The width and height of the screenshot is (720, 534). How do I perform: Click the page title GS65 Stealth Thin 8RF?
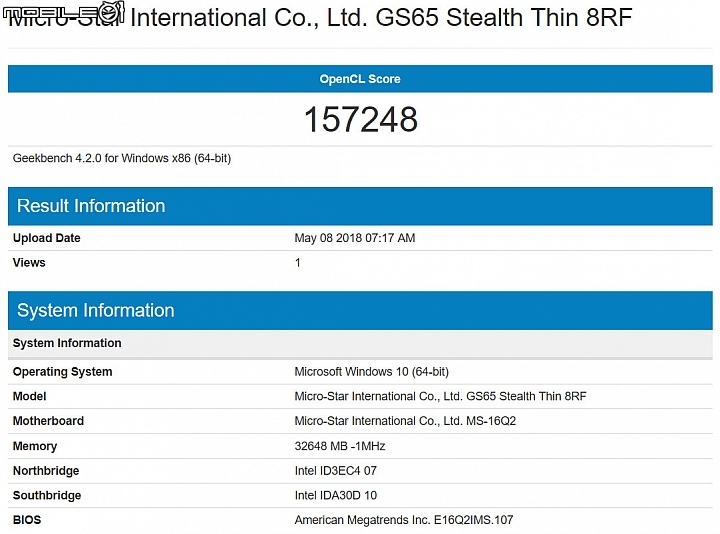point(320,18)
